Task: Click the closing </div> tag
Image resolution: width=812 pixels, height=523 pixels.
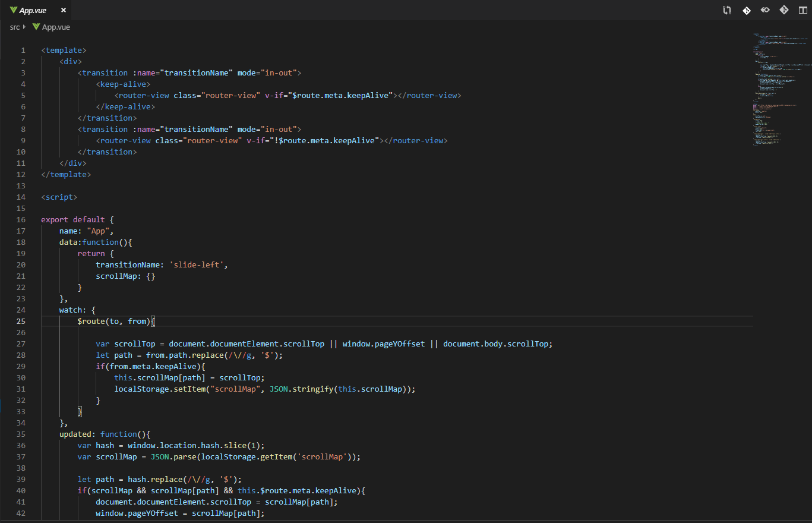Action: coord(73,163)
